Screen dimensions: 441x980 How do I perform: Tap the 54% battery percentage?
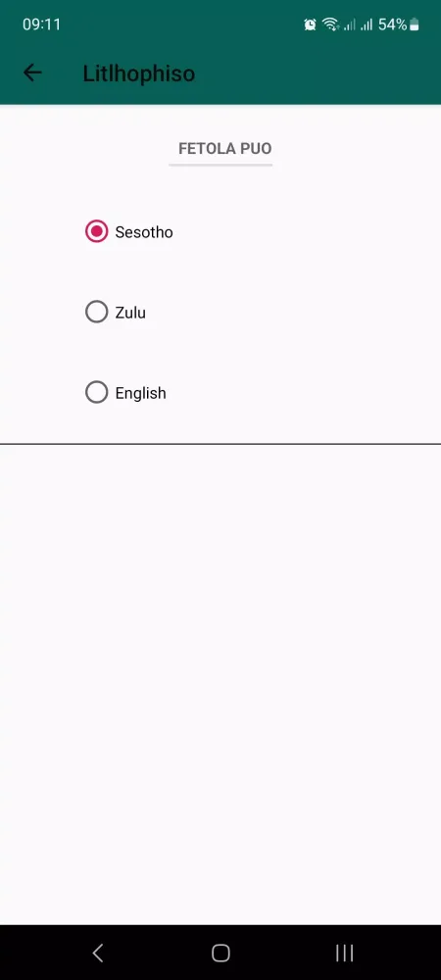click(x=392, y=24)
